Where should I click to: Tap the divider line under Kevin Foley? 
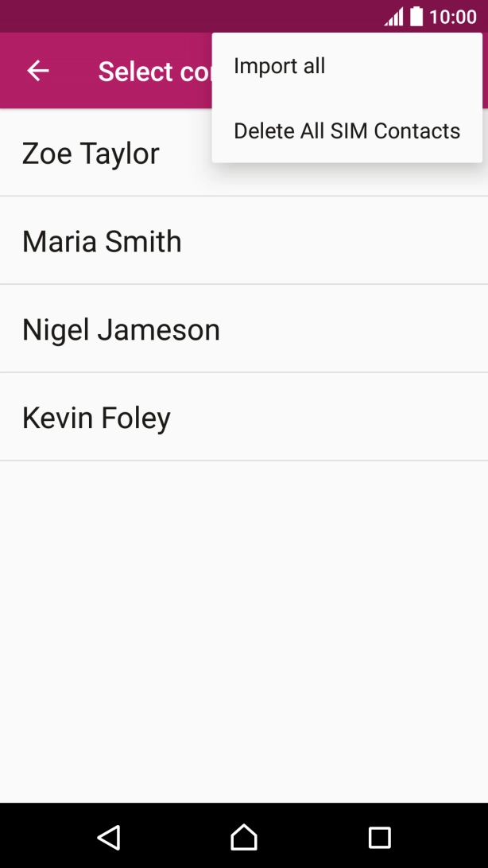tap(244, 461)
